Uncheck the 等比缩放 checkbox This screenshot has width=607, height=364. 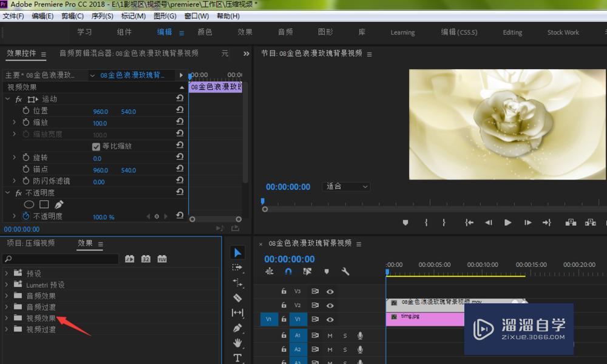(96, 147)
